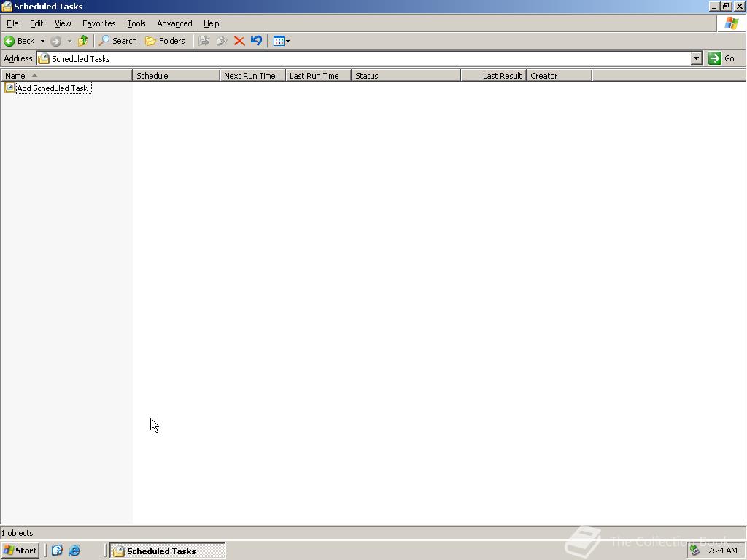The height and width of the screenshot is (560, 747).
Task: Click the Scheduled Tasks taskbar button
Action: coord(168,551)
